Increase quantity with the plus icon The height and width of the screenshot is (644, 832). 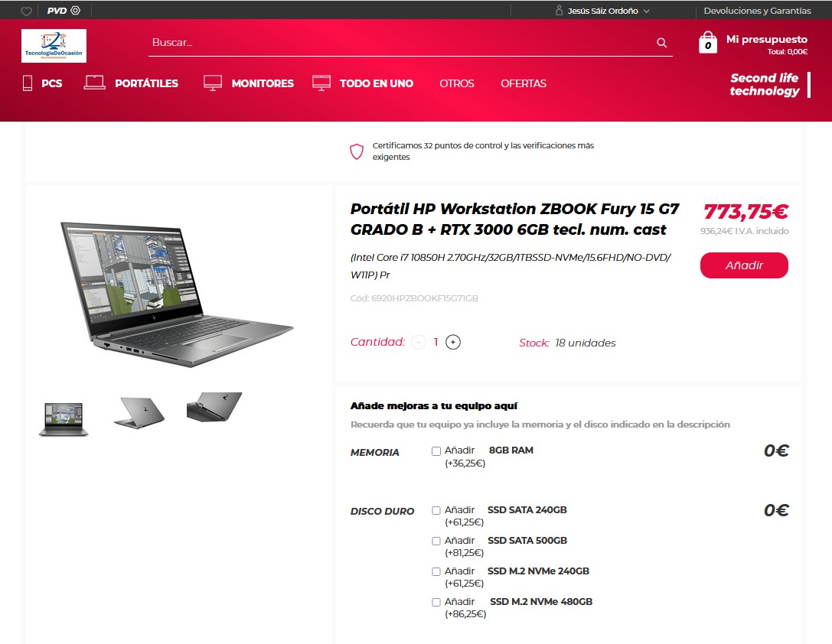tap(452, 343)
